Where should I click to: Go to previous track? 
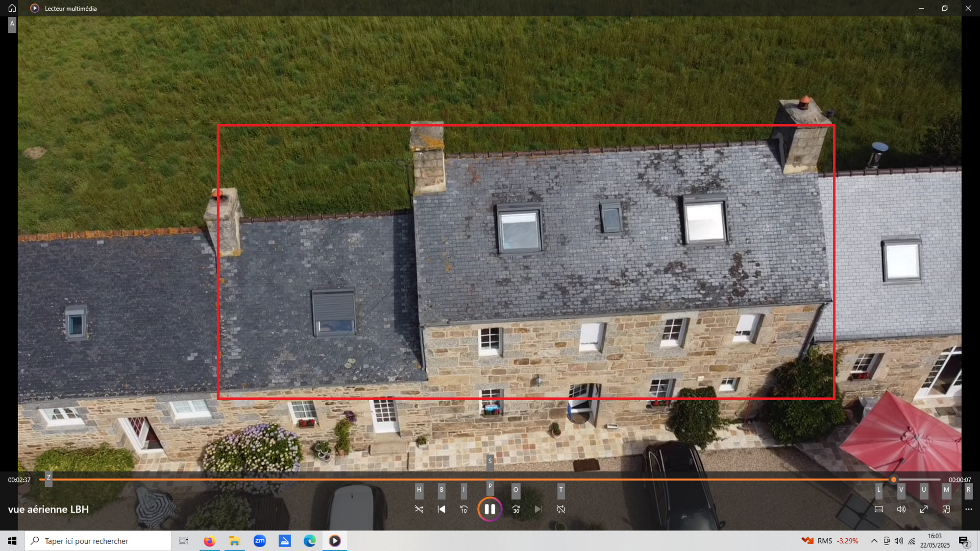pos(441,509)
